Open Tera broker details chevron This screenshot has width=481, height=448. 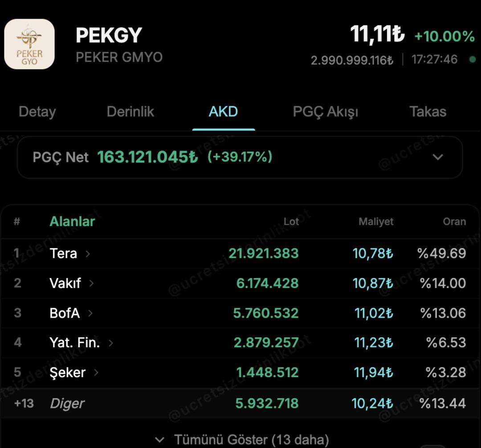pyautogui.click(x=88, y=254)
